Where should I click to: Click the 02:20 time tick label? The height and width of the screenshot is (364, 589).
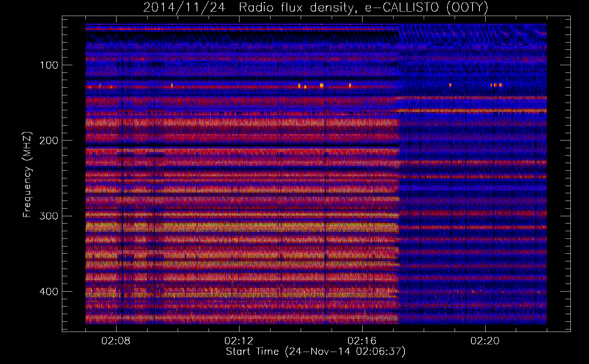point(485,341)
